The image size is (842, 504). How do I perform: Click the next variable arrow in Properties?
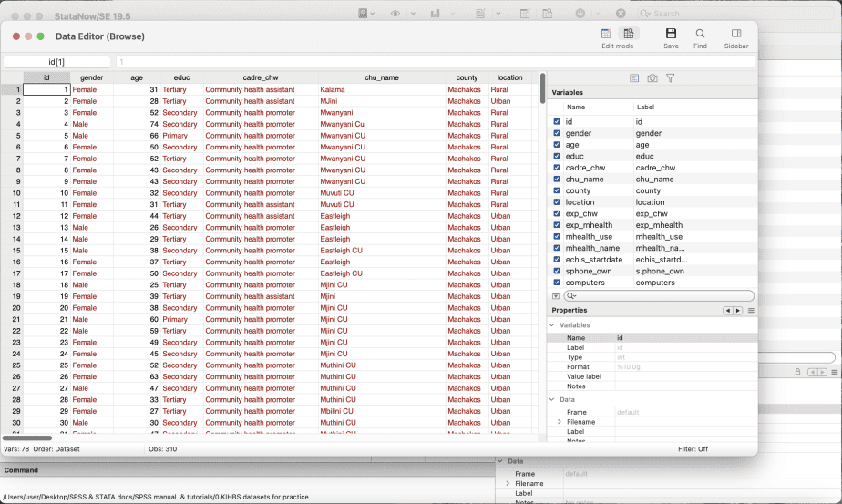(738, 311)
